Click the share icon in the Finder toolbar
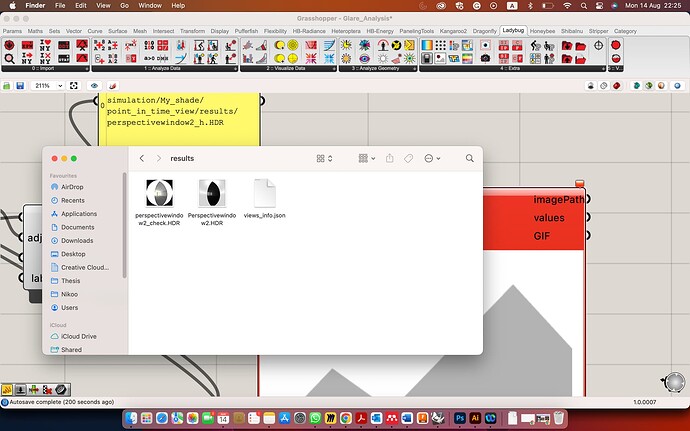The width and height of the screenshot is (690, 431). [389, 158]
